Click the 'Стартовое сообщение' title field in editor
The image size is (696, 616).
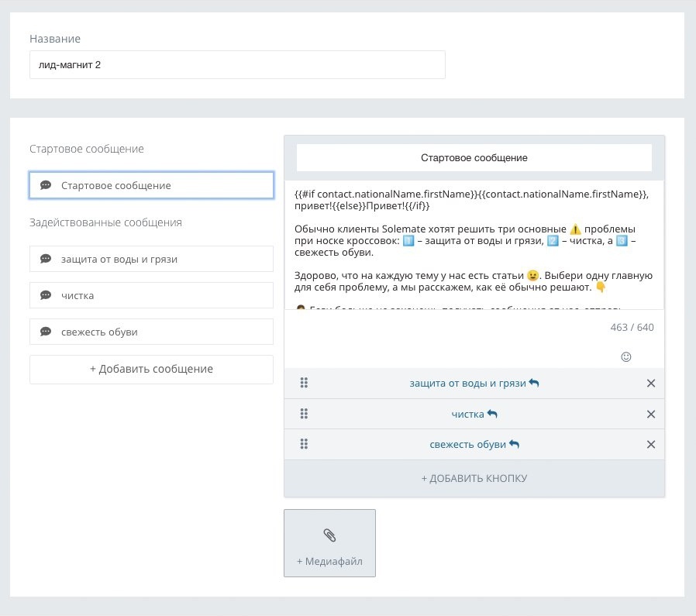pos(474,158)
